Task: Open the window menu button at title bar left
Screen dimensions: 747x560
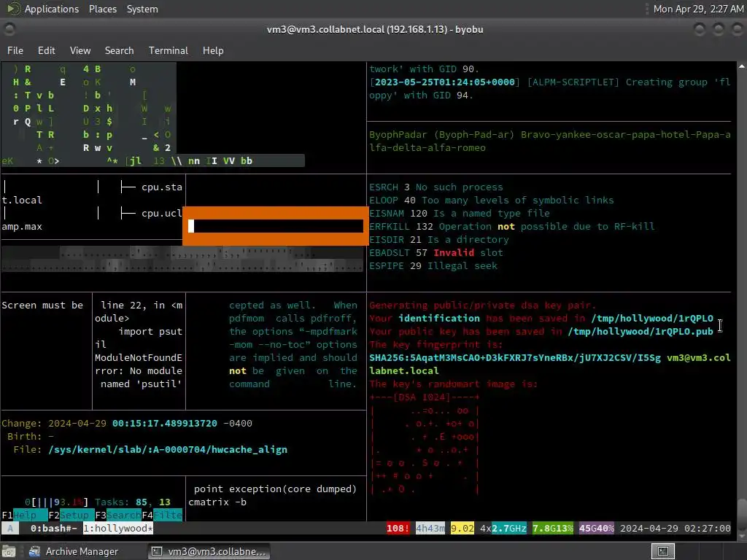Action: pyautogui.click(x=9, y=29)
